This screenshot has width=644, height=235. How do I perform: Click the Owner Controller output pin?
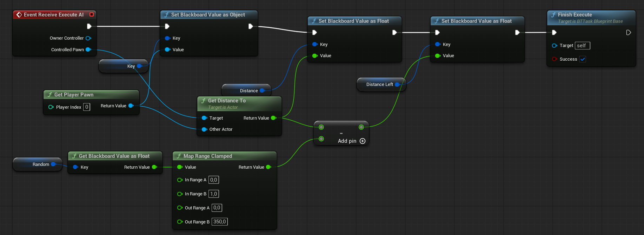point(88,38)
